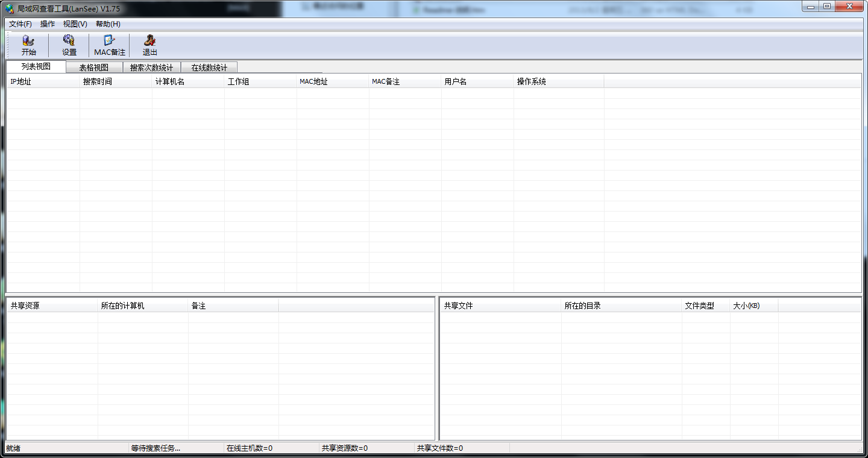Open the 视图(V) menu
The image size is (868, 458).
tap(75, 24)
